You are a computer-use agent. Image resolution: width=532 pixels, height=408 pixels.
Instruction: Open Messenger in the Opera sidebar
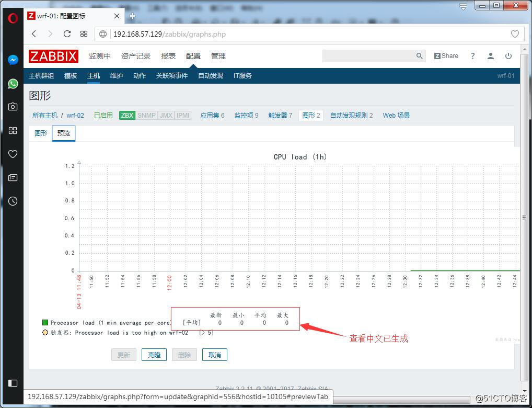tap(13, 60)
